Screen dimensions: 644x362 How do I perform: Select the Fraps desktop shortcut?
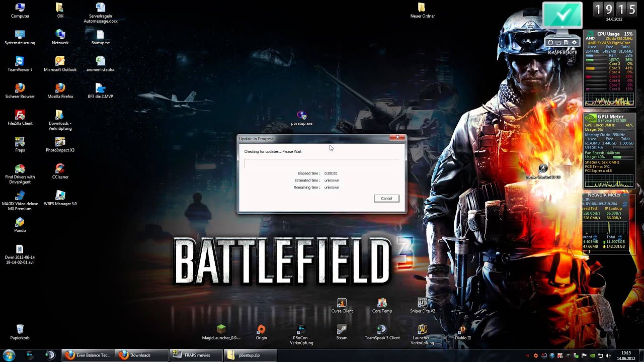pos(20,145)
